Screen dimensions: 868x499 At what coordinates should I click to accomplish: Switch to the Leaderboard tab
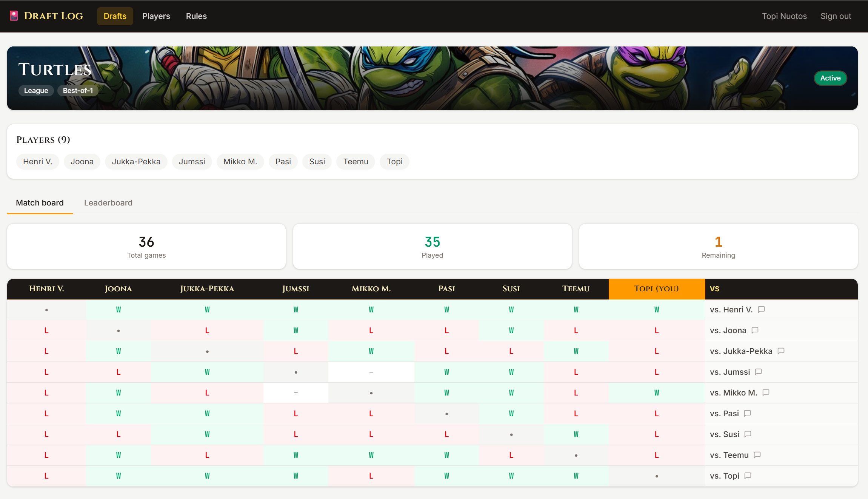click(108, 203)
